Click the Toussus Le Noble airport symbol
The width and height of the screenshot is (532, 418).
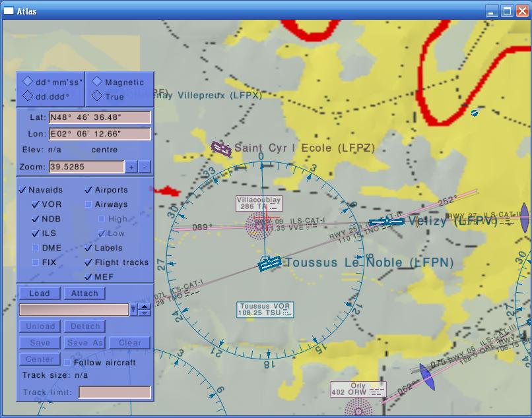(269, 264)
